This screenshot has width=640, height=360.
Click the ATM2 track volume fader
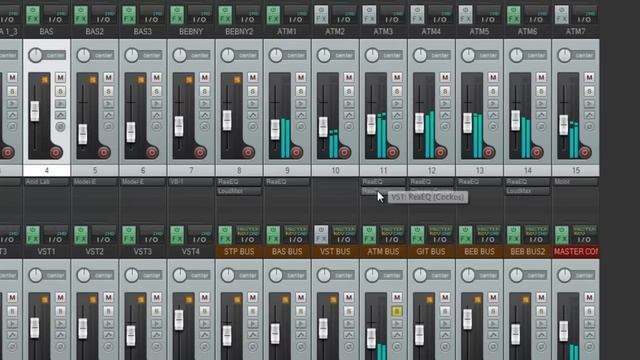click(x=323, y=127)
